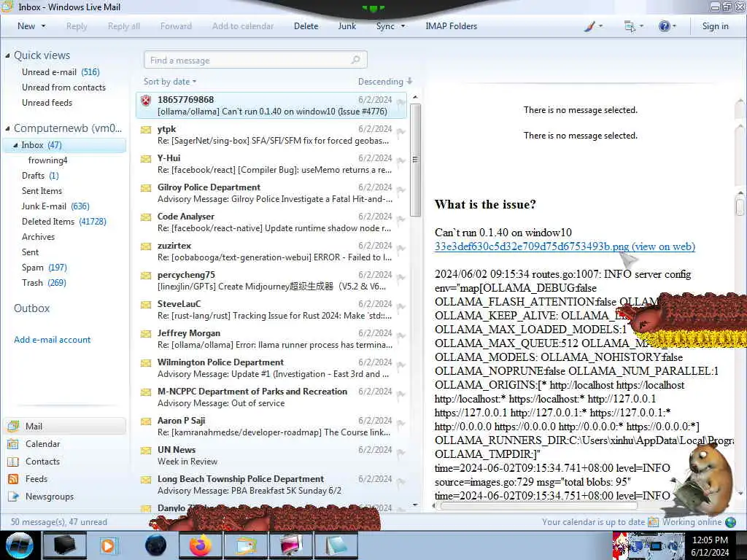Collapse the Inbox folder triangle
The height and width of the screenshot is (560, 747).
pos(16,145)
